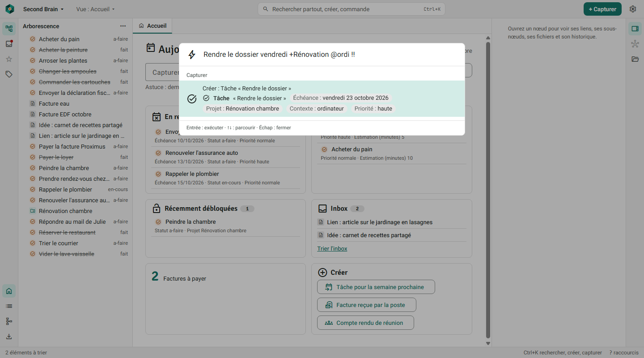The image size is (644, 358).
Task: Check off Peindre la chambre in Récemment débloquées
Action: coord(158,222)
